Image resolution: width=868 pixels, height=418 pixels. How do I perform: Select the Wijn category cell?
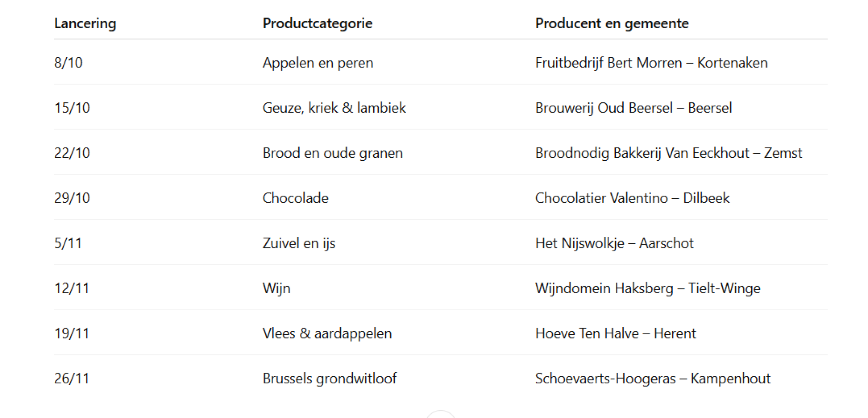(x=276, y=288)
